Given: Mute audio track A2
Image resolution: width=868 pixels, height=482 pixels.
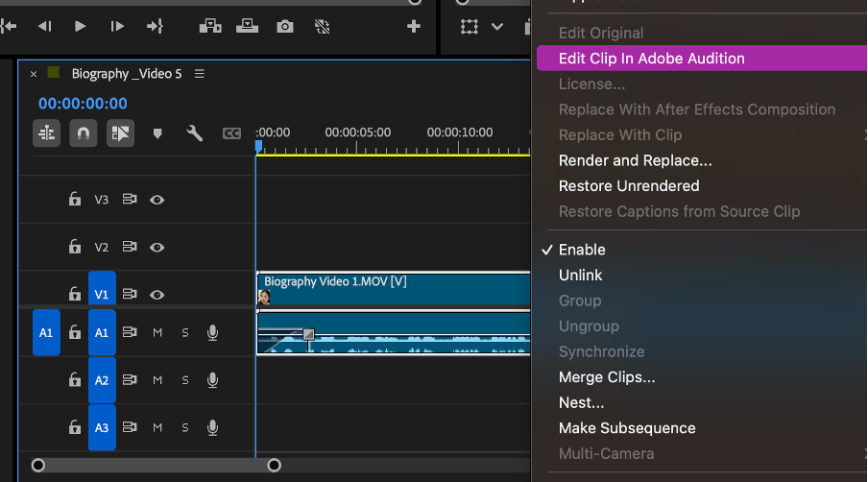Looking at the screenshot, I should coord(157,380).
